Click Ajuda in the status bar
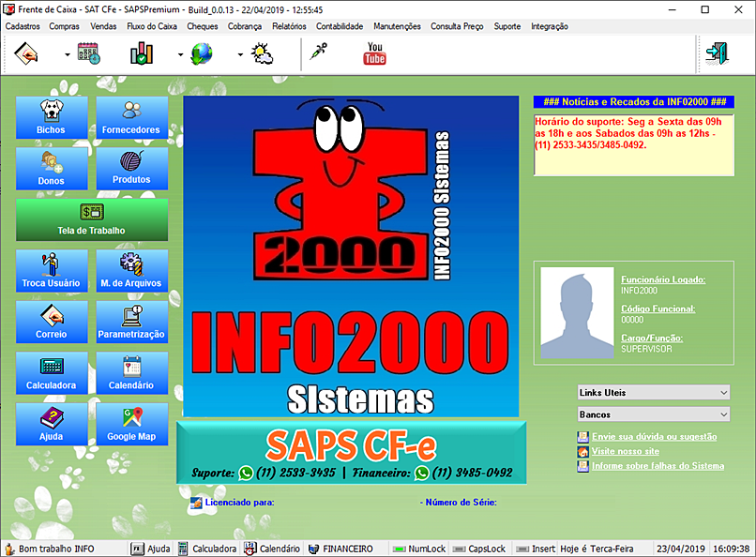Image resolution: width=756 pixels, height=557 pixels. [151, 549]
